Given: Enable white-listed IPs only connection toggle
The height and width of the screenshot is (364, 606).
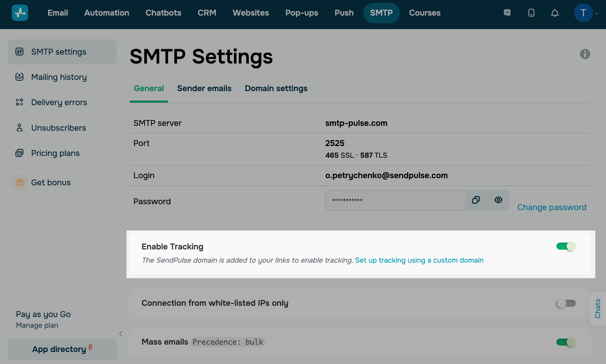Looking at the screenshot, I should (x=566, y=303).
